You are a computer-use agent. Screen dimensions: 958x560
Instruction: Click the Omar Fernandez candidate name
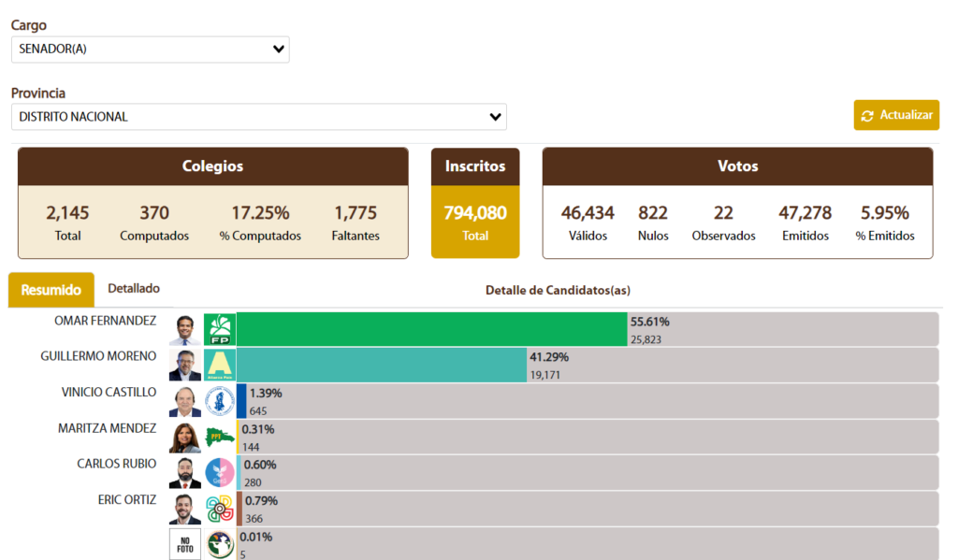[106, 321]
